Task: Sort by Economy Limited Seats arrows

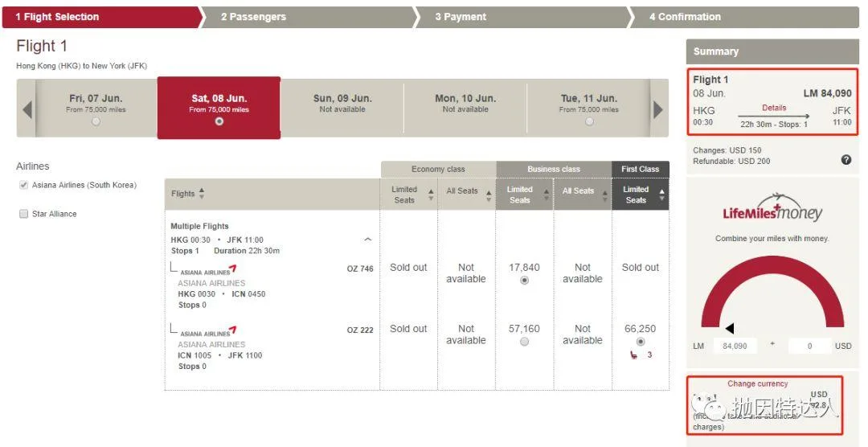Action: click(431, 195)
